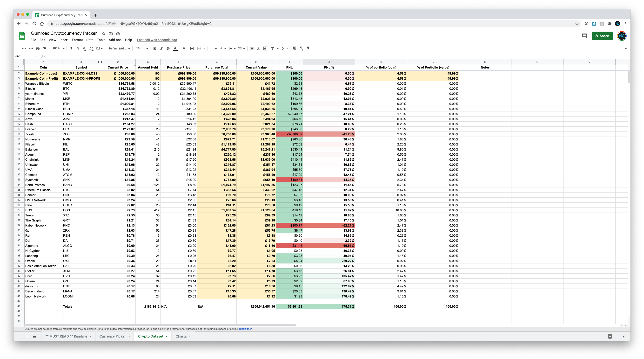Viewport: 644px width, 359px height.
Task: Insert a comment on the cell
Action: pyautogui.click(x=258, y=48)
